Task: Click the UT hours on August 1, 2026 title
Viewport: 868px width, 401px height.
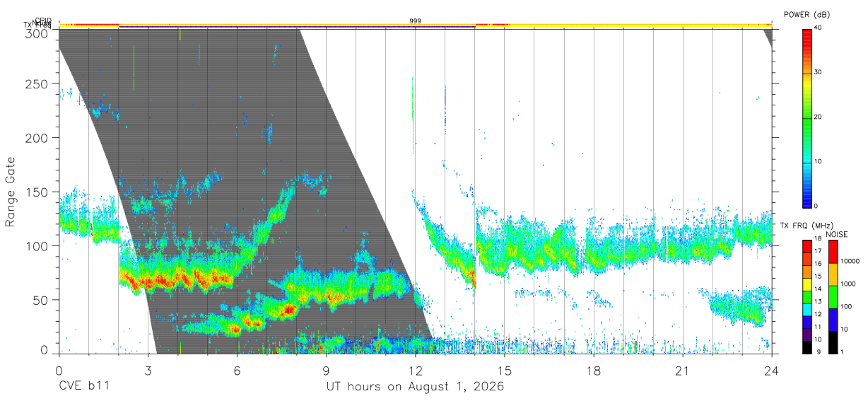Action: click(415, 387)
